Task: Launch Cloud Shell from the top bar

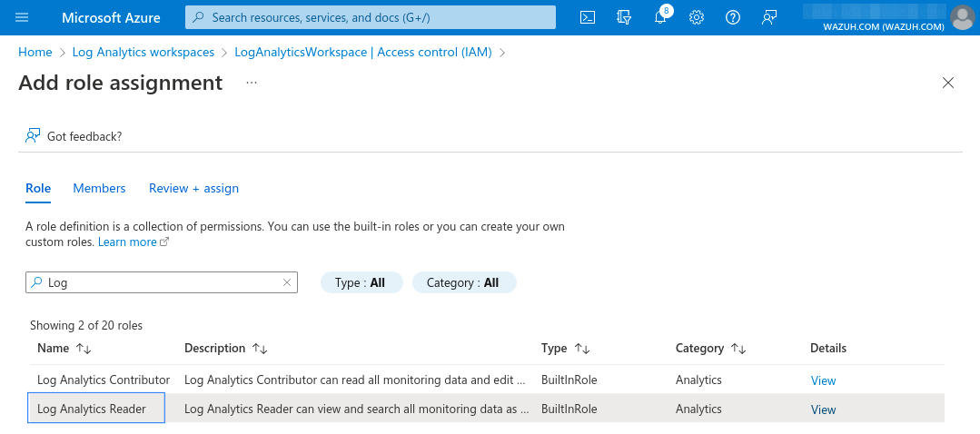Action: click(x=588, y=17)
